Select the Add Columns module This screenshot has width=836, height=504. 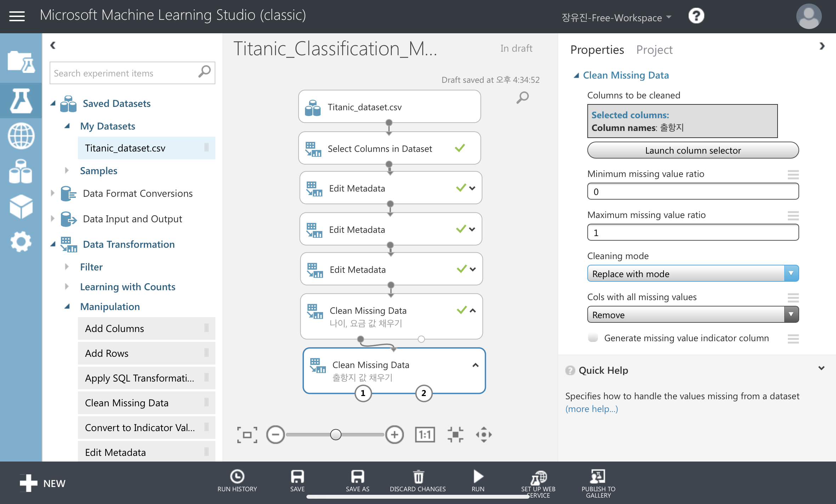146,328
